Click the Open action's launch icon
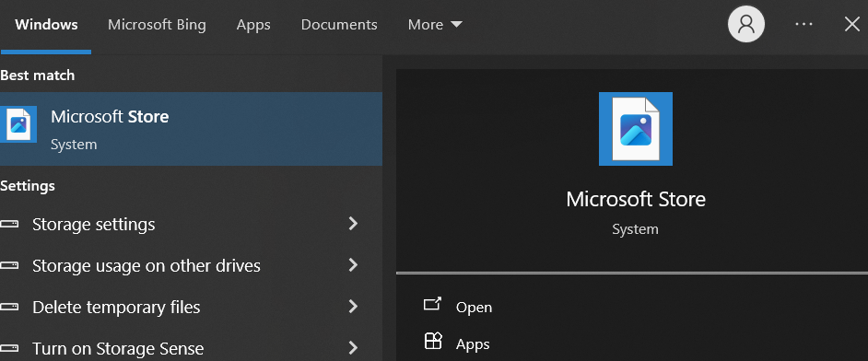Screen dimensions: 868x361 (x=432, y=304)
